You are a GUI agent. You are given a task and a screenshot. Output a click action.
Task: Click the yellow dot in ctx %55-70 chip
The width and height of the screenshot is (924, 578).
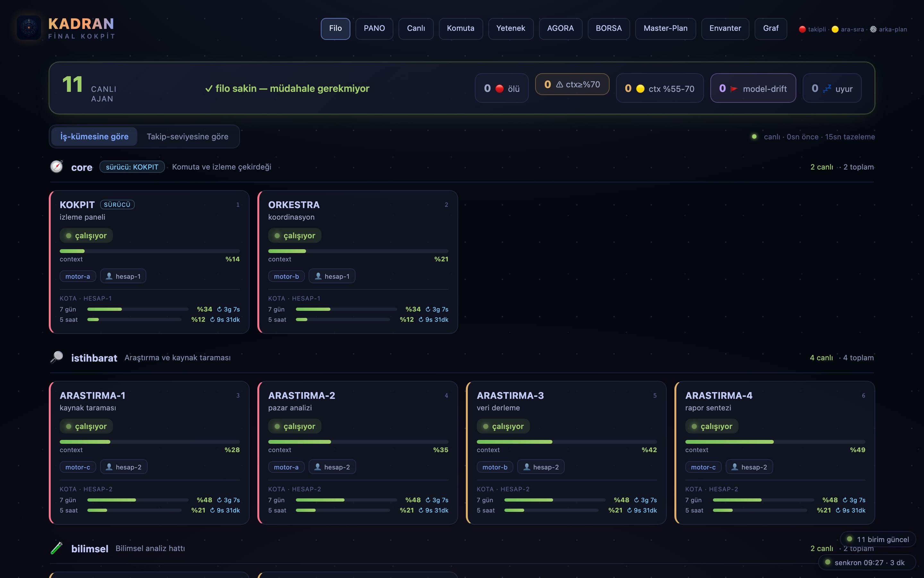tap(640, 89)
